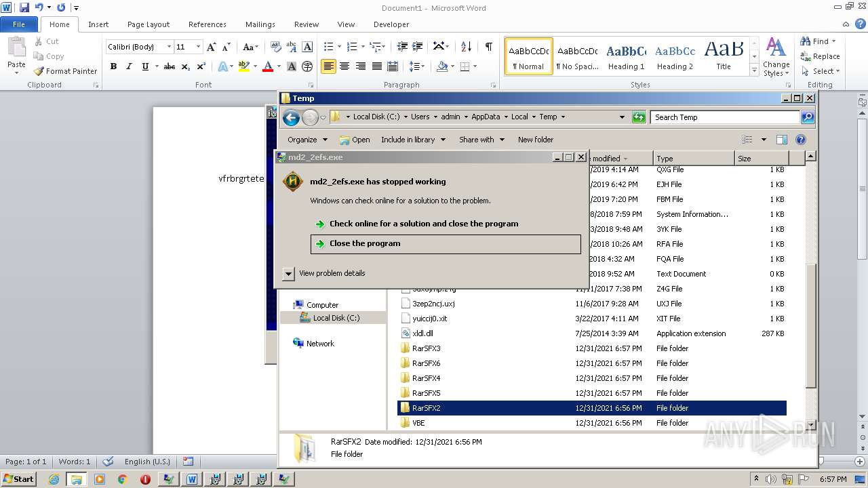Click the Format Painter icon
The height and width of the screenshot is (488, 868).
39,71
